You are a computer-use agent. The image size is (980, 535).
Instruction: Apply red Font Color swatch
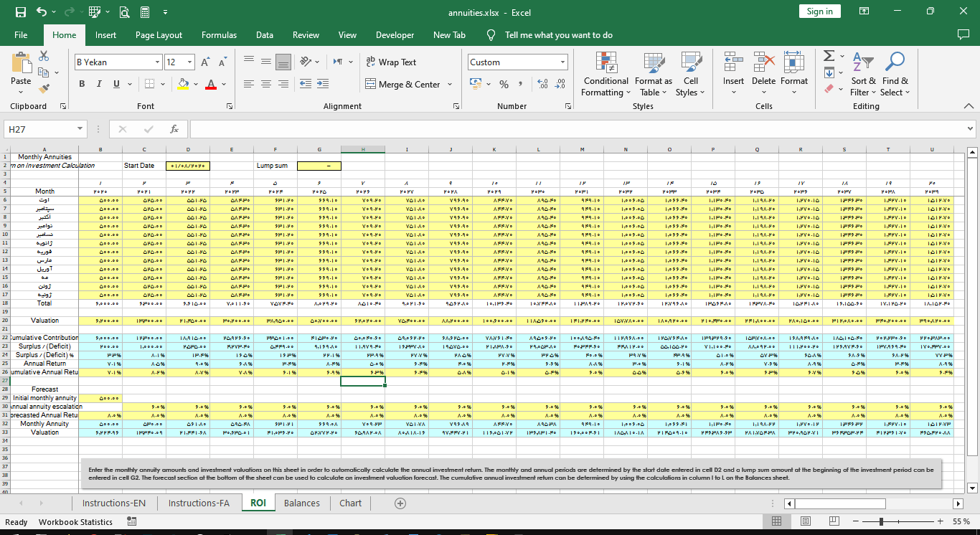point(210,84)
